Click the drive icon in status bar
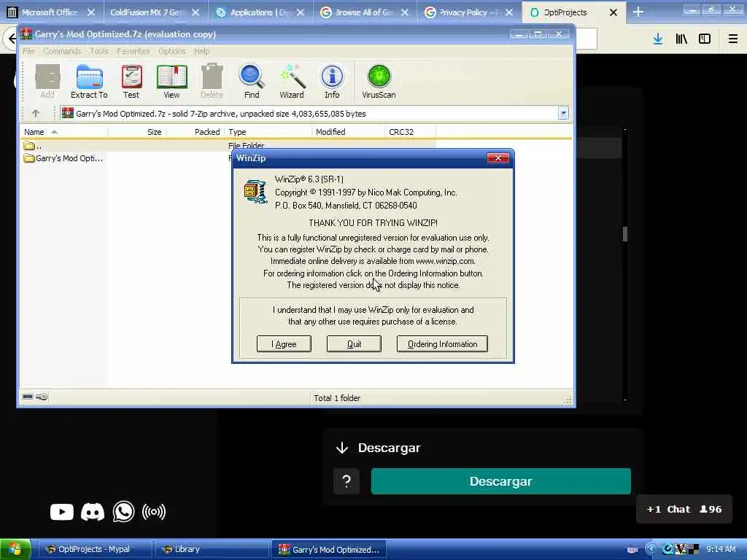Screen dimensions: 747x560 28,397
